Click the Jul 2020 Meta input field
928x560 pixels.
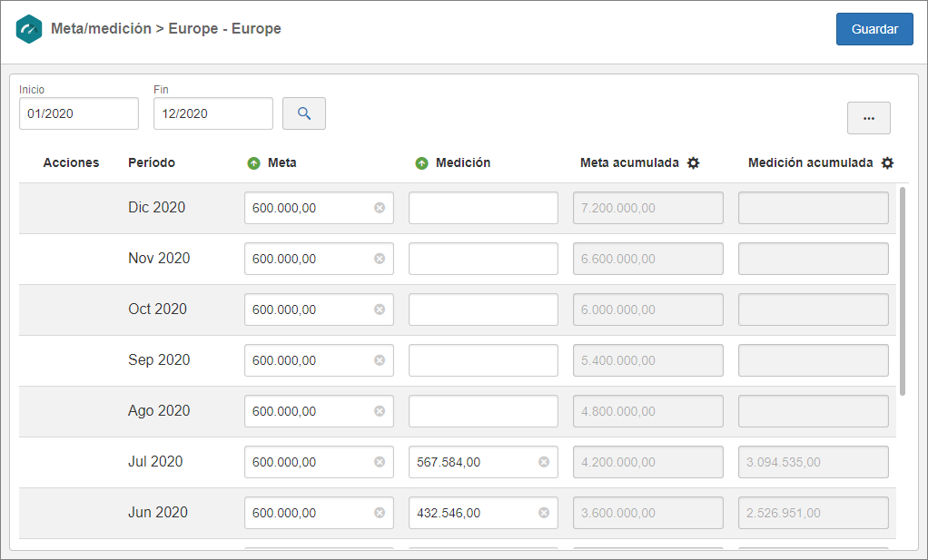click(x=319, y=462)
